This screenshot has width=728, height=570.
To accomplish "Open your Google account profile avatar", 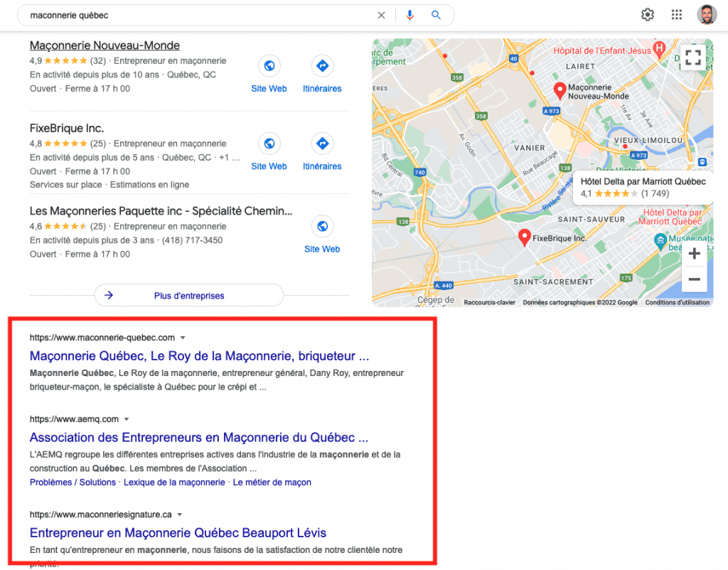I will tap(707, 14).
